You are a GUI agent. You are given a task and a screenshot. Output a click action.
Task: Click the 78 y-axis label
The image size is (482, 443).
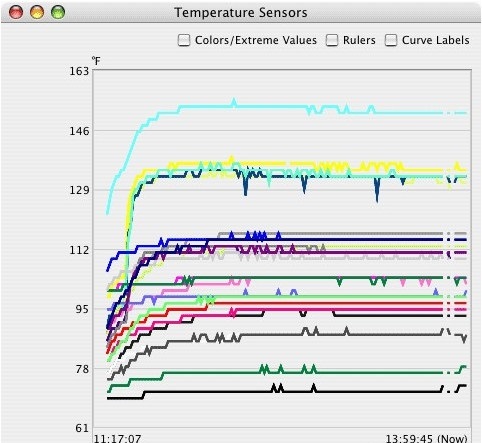(x=82, y=369)
